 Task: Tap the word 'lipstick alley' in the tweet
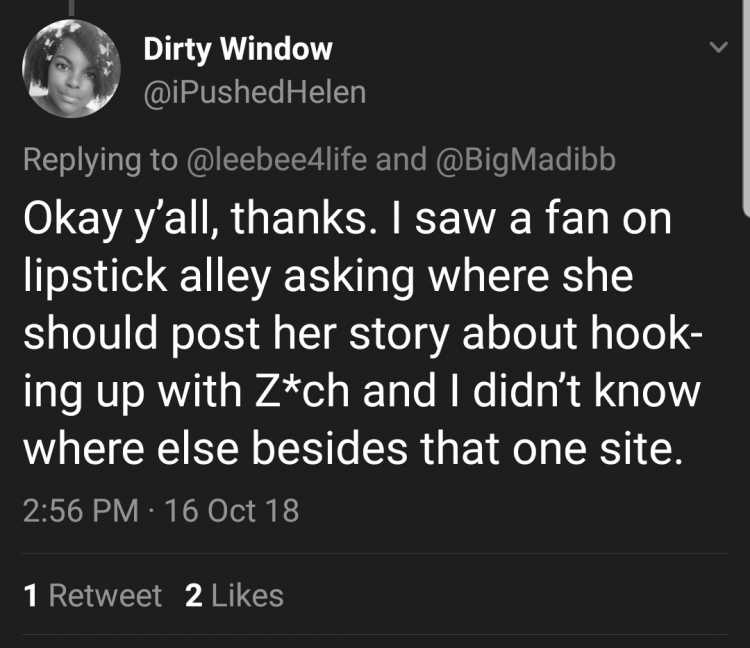point(147,277)
